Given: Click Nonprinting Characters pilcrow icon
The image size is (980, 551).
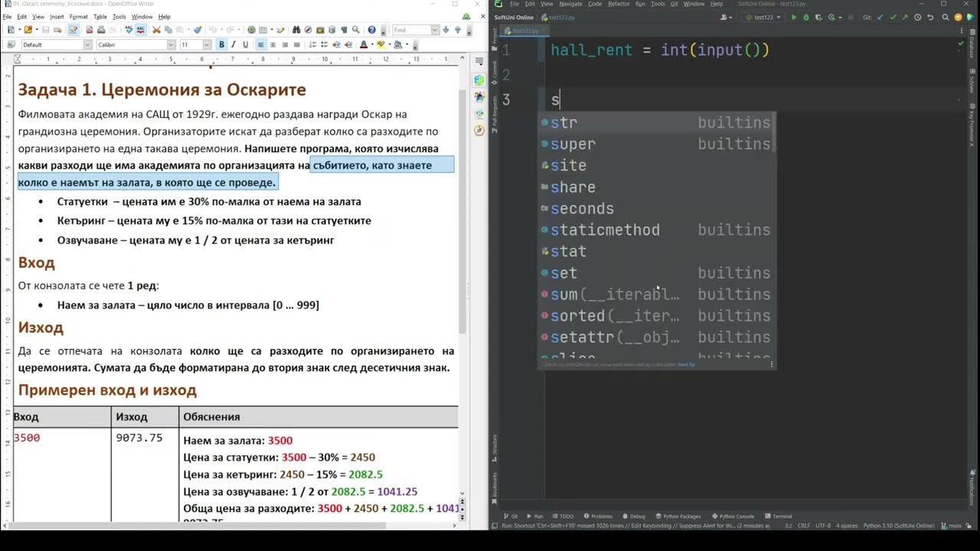Looking at the screenshot, I should 344,30.
